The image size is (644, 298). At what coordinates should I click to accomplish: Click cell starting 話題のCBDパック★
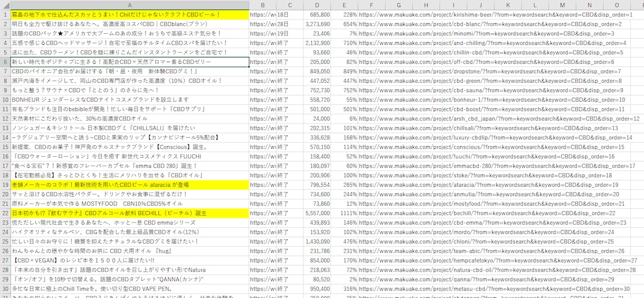point(130,33)
